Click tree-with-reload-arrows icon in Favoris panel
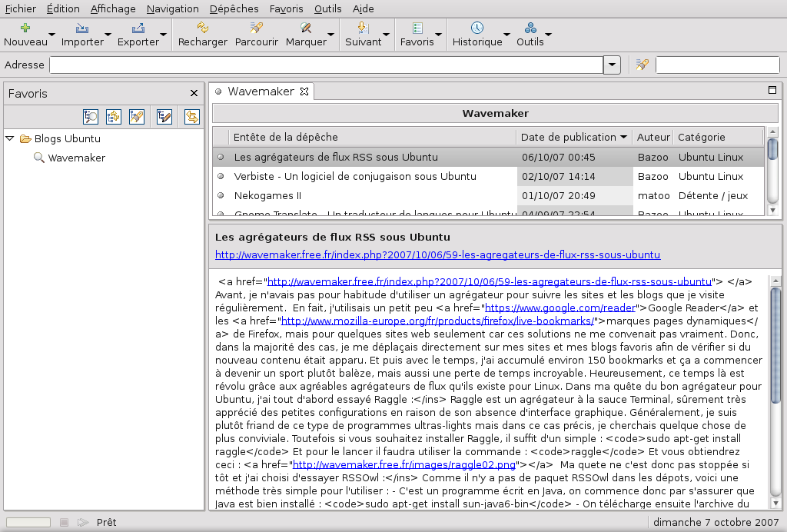Image resolution: width=787 pixels, height=532 pixels. [114, 116]
